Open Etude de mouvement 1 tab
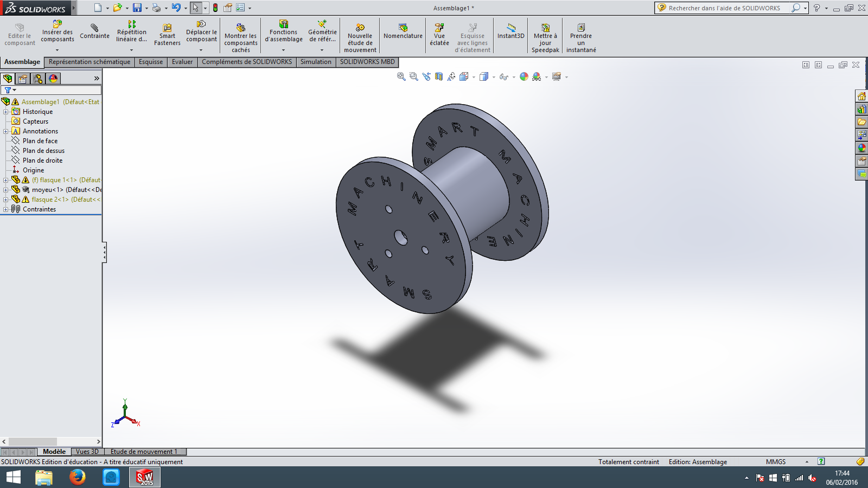The height and width of the screenshot is (488, 868). click(x=144, y=452)
